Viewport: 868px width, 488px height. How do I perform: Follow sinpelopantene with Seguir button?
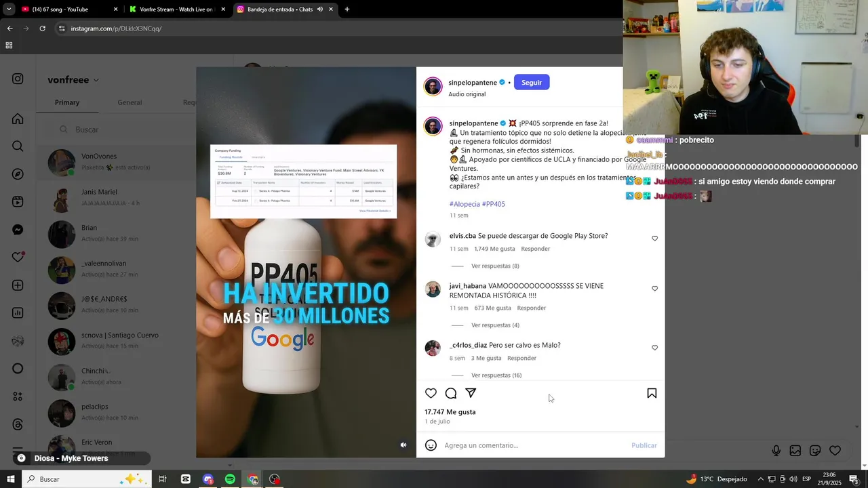tap(532, 83)
